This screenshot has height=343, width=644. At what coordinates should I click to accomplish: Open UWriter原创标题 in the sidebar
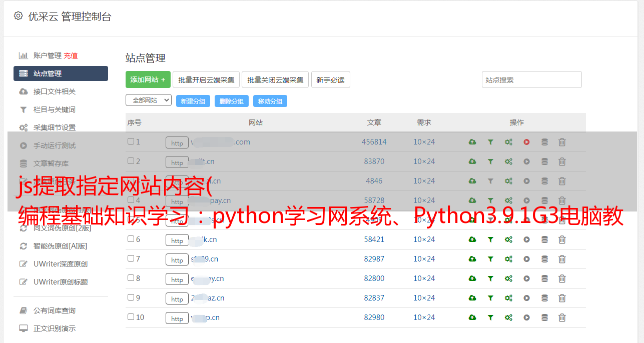(61, 282)
